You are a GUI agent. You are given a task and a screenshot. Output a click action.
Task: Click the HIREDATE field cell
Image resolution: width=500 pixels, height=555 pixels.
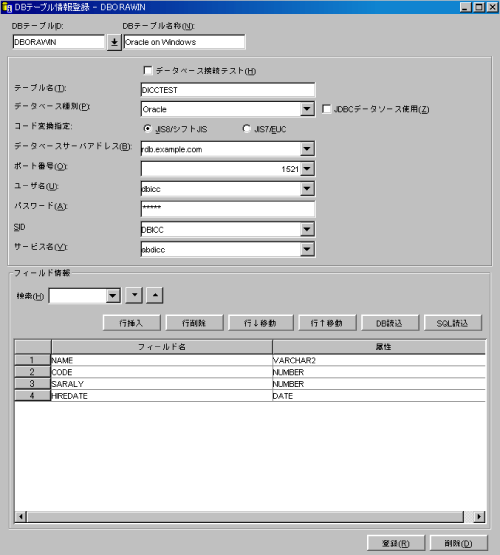(161, 396)
